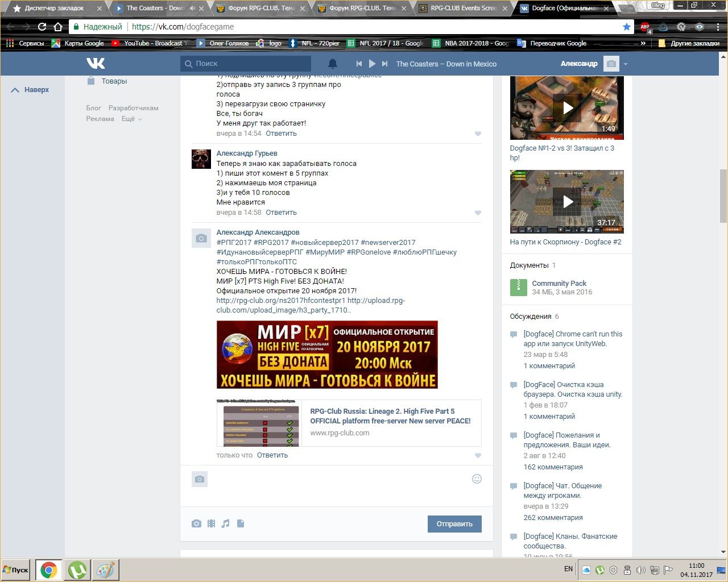Open the Chrome can't run this app discussion
The height and width of the screenshot is (582, 728).
(x=573, y=339)
